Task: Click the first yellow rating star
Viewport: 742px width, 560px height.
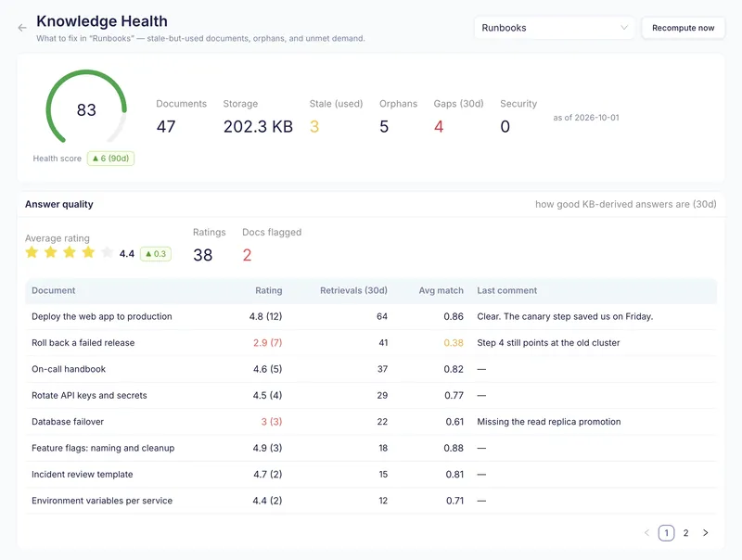Action: [x=32, y=252]
